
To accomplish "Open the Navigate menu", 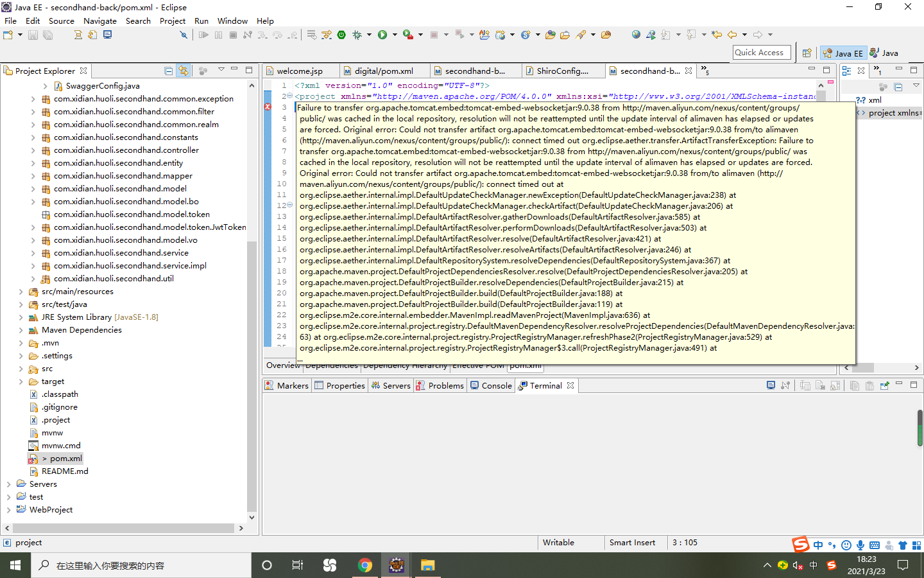I will tap(100, 21).
